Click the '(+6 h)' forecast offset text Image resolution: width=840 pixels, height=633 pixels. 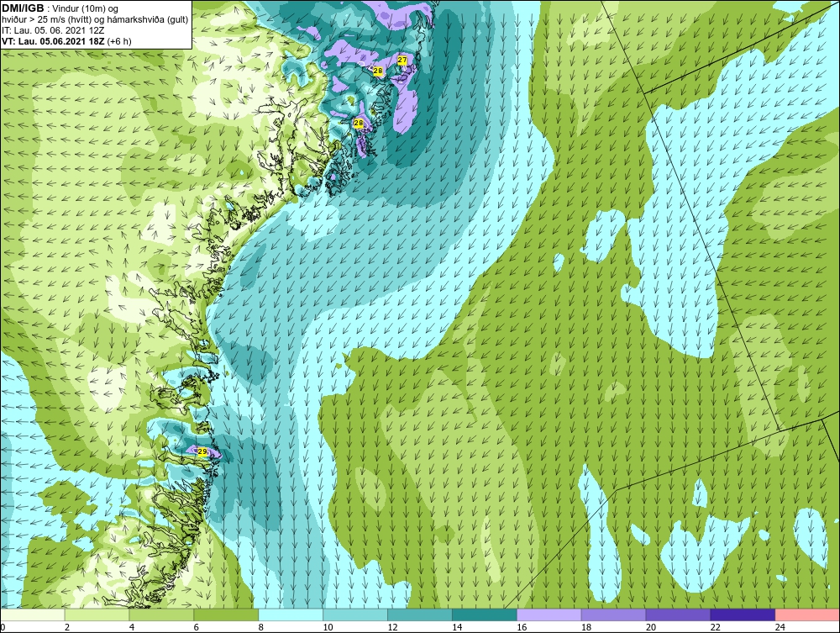(119, 41)
